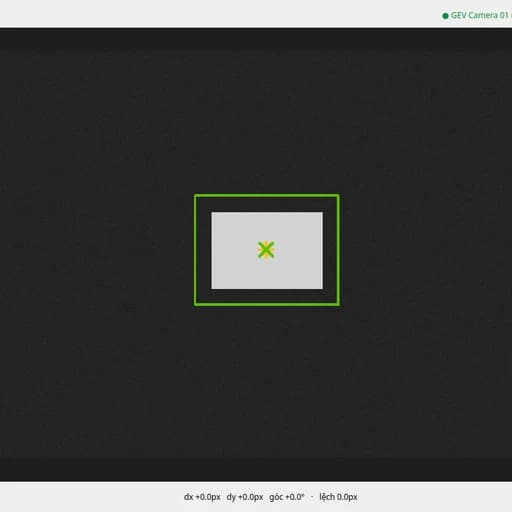Click the right edge of green ROI box

pyautogui.click(x=338, y=250)
